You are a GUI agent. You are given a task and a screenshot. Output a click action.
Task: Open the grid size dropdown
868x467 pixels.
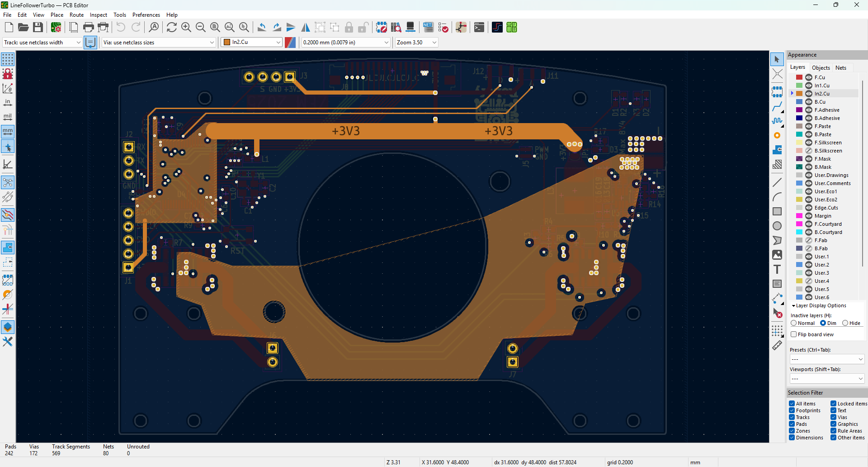(346, 42)
